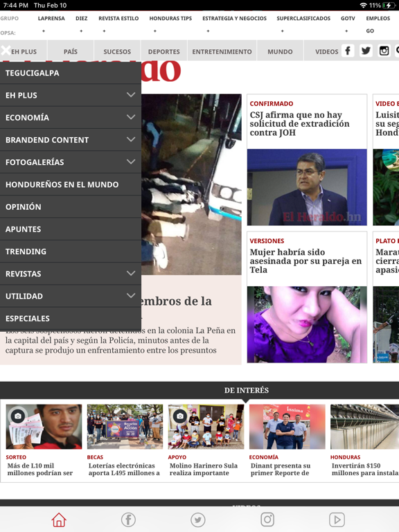This screenshot has width=399, height=532.
Task: Open Sorteo lottery tickets thumbnail
Action: pos(44,427)
